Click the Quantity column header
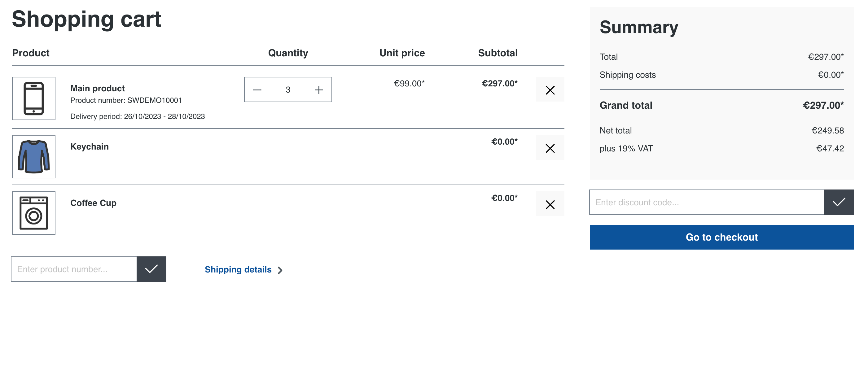 tap(288, 53)
